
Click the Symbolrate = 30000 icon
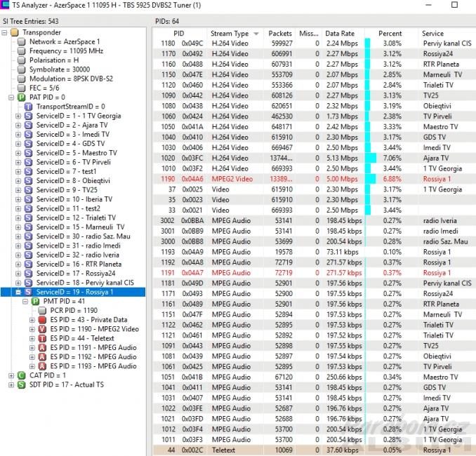click(21, 69)
